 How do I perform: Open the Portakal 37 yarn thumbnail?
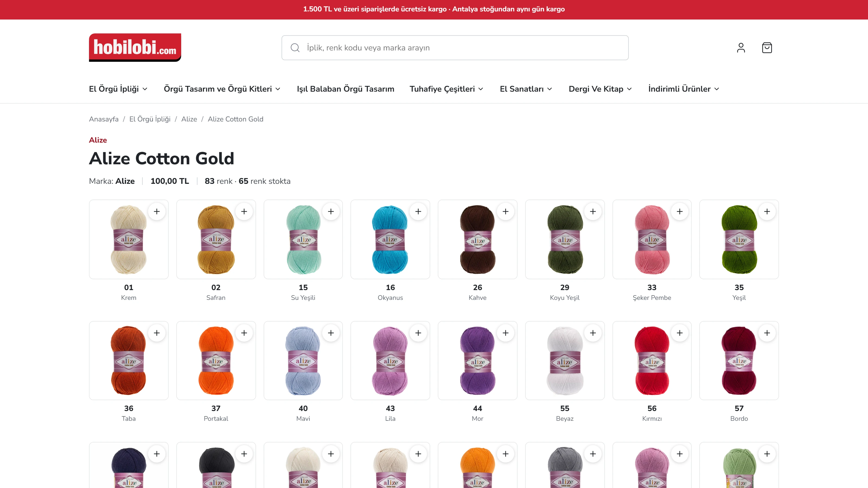216,361
